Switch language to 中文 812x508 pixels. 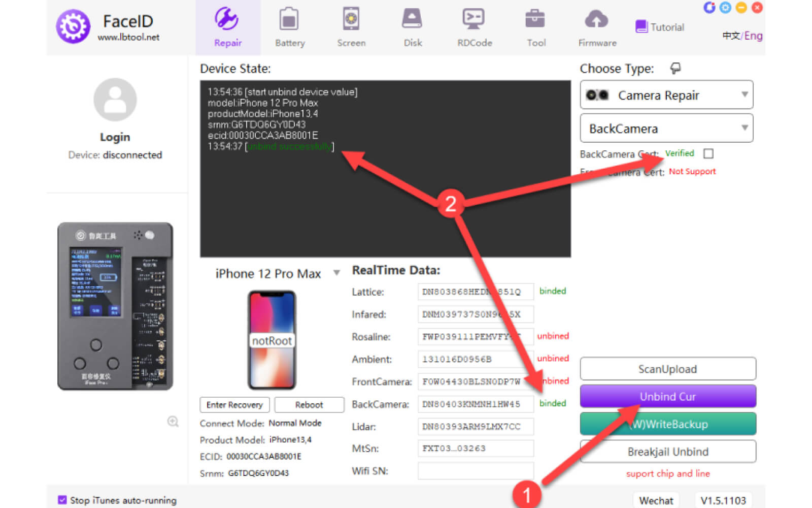(x=731, y=36)
